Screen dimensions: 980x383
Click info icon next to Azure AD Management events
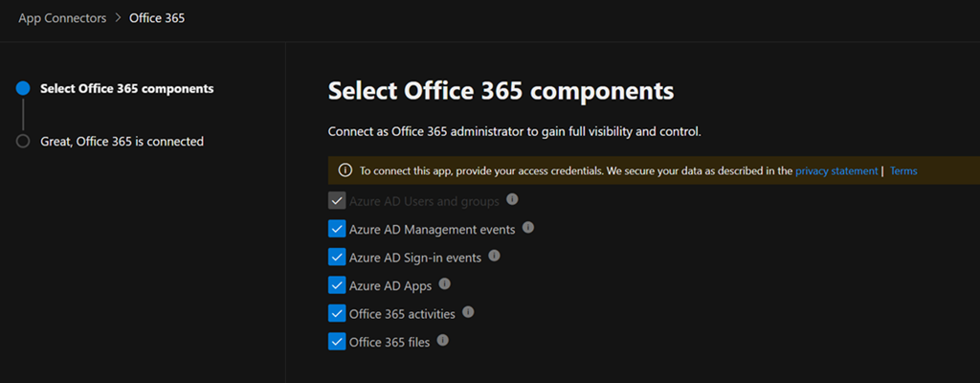528,228
